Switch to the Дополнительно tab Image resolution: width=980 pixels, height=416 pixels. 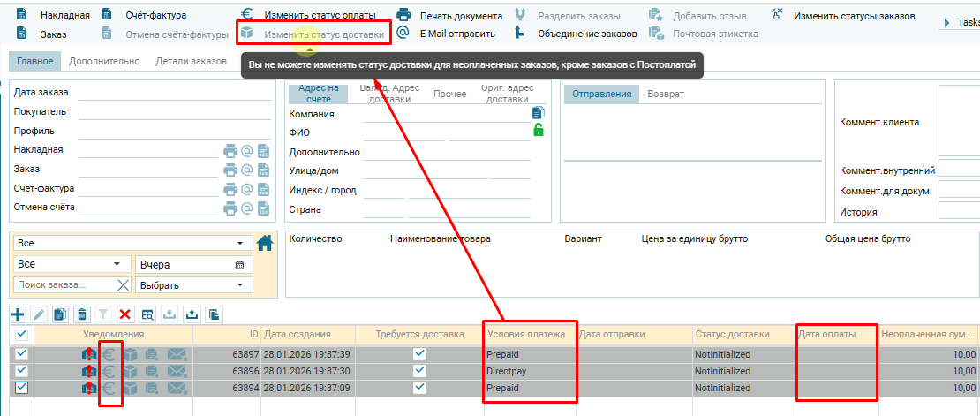(x=104, y=62)
